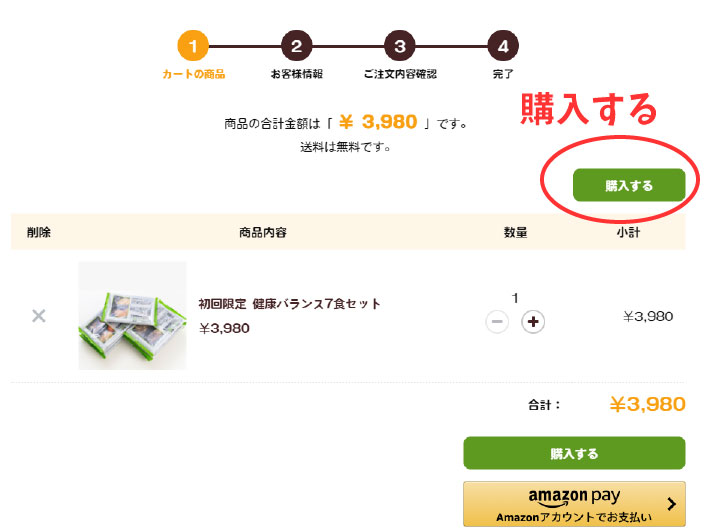Click the orange 合計 total ¥3,980
This screenshot has width=704, height=530.
click(647, 404)
